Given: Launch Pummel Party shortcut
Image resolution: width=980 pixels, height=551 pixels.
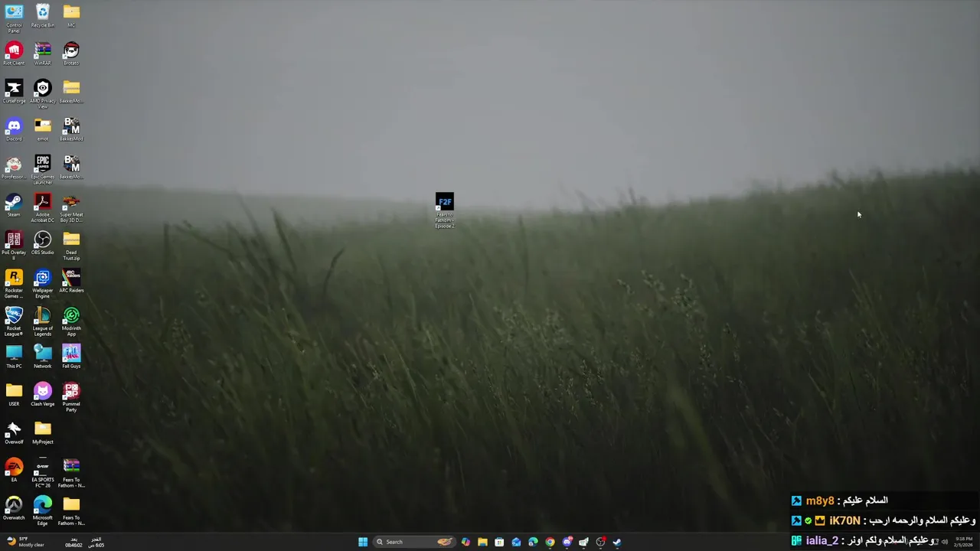Looking at the screenshot, I should click(71, 397).
